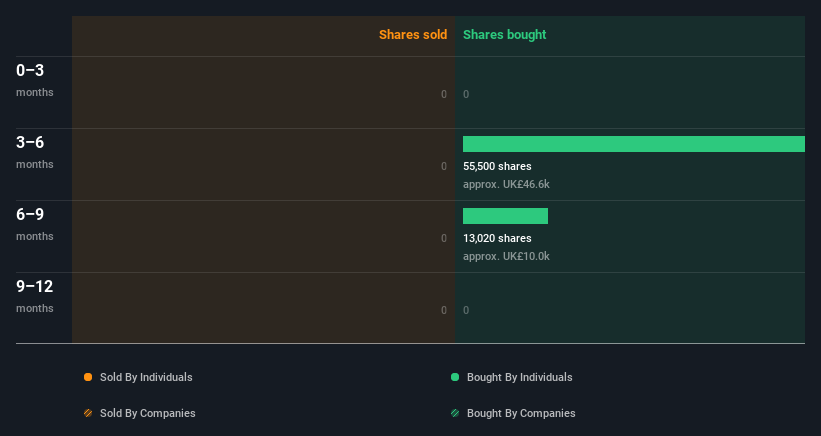
Task: Click the striped Sold By Companies legend icon
Action: tap(88, 413)
